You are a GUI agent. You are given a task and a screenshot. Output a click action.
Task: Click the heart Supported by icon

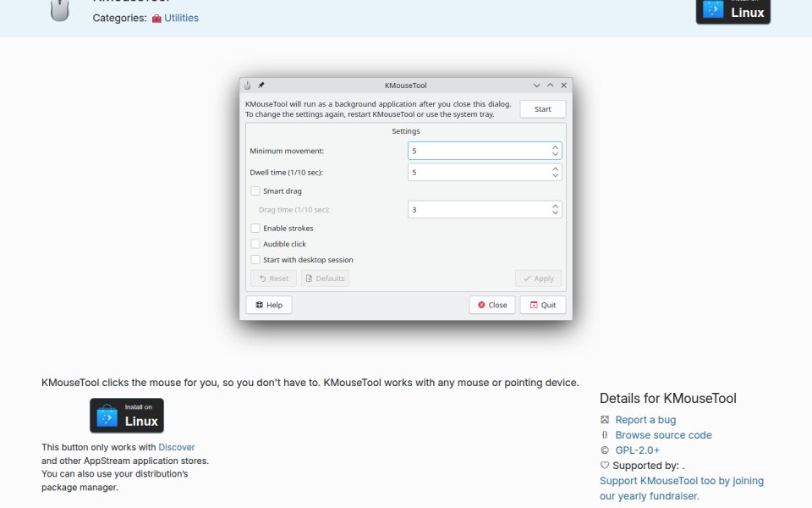tap(604, 465)
